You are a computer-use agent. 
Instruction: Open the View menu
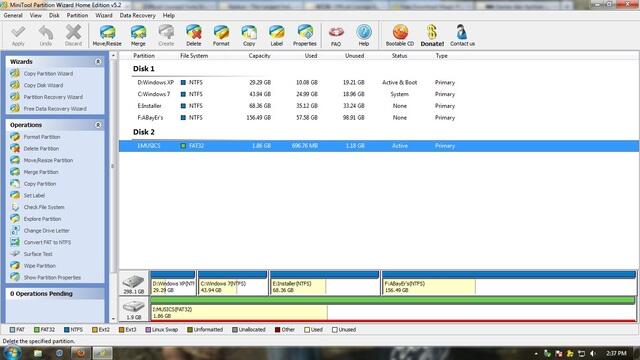36,16
